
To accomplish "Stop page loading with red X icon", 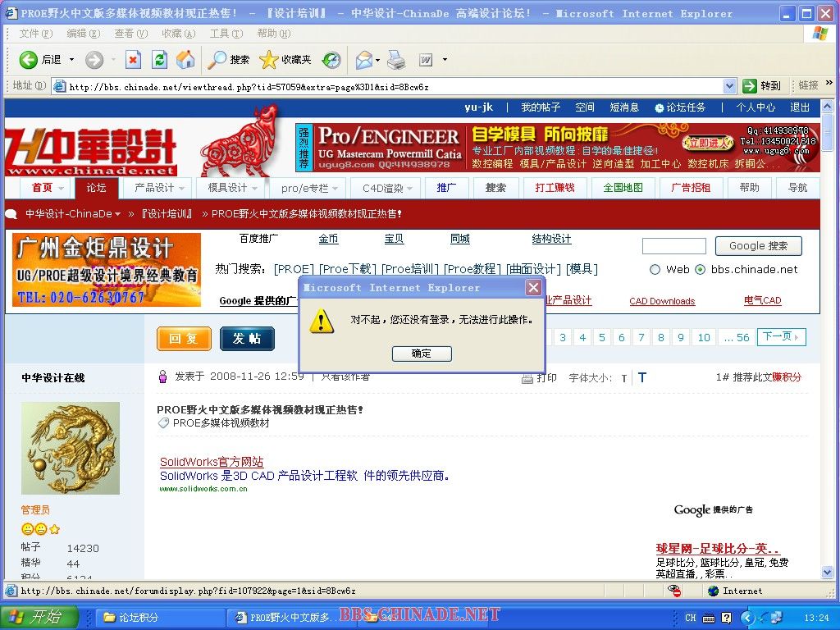I will (133, 59).
